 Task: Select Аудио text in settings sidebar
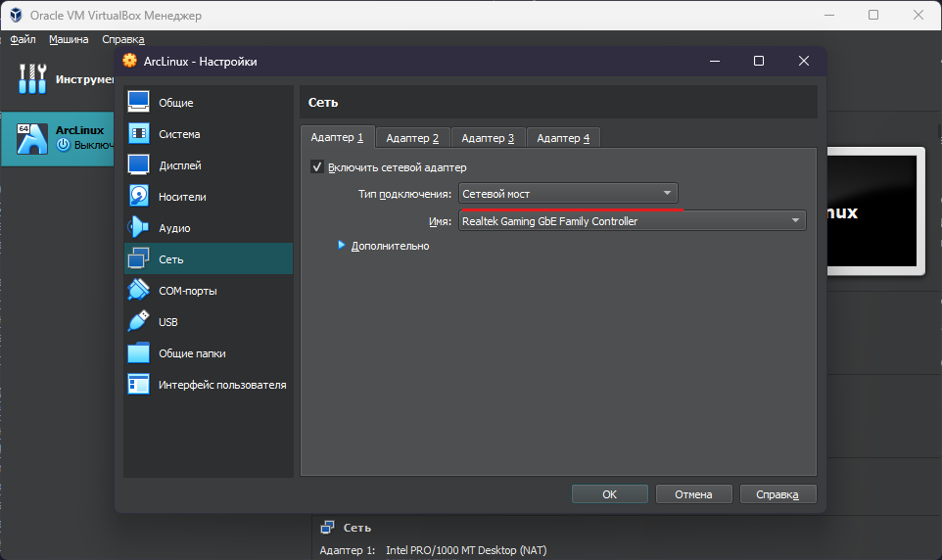pyautogui.click(x=174, y=228)
